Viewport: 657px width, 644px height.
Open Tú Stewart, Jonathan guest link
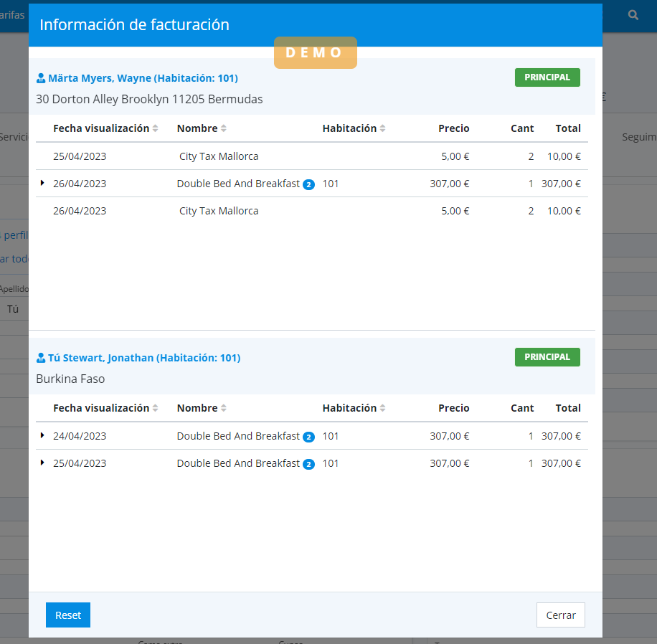coord(144,358)
